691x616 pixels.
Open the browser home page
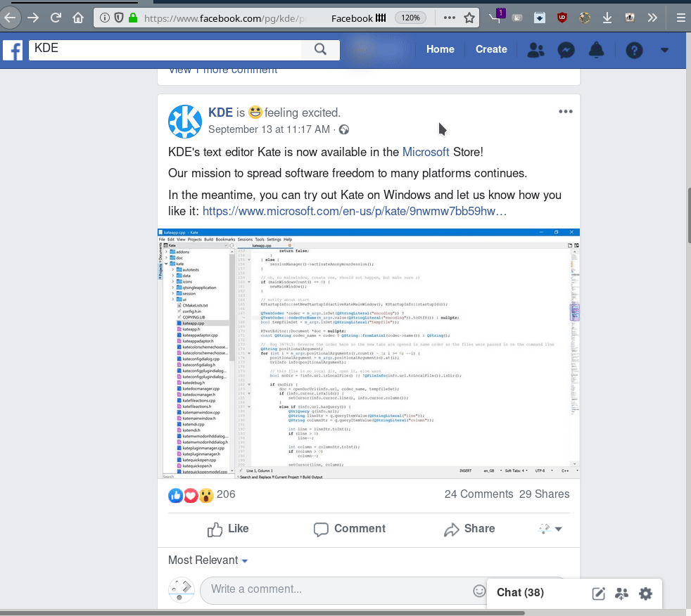[x=78, y=18]
